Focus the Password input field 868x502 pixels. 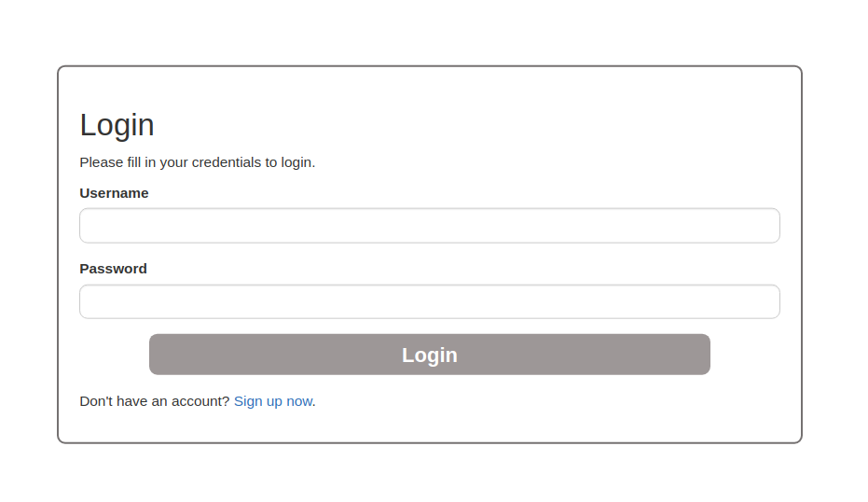430,301
